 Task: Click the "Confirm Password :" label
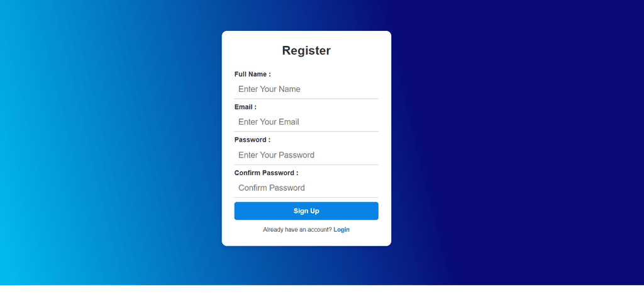point(266,173)
